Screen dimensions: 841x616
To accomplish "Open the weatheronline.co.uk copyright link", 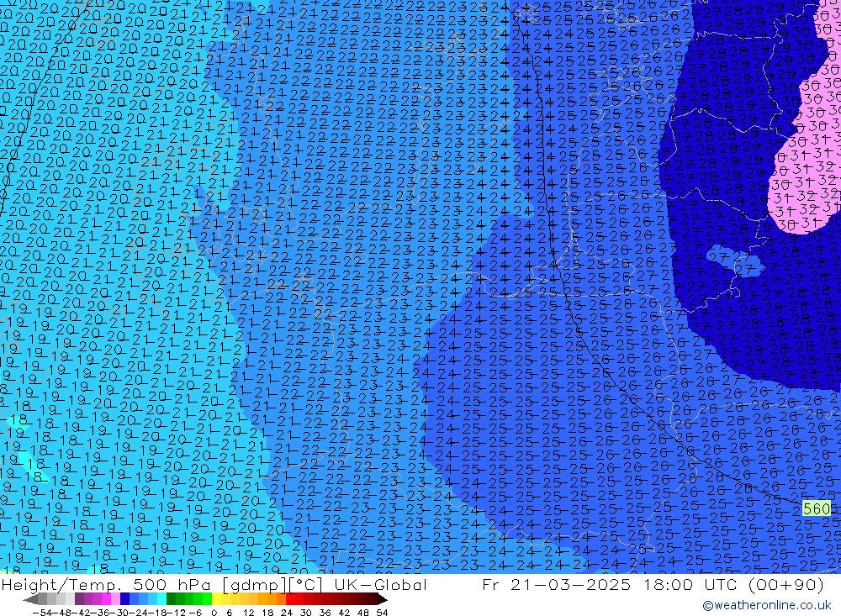I will click(767, 605).
